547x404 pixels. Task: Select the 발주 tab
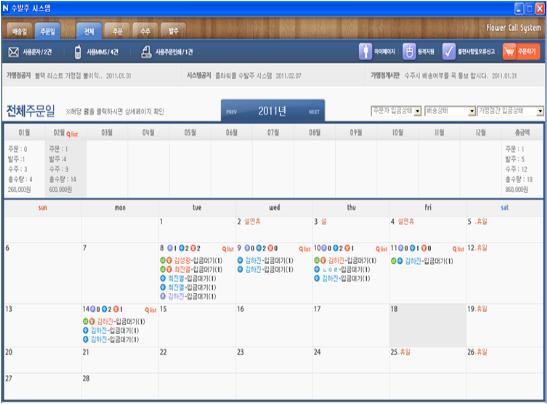[173, 31]
